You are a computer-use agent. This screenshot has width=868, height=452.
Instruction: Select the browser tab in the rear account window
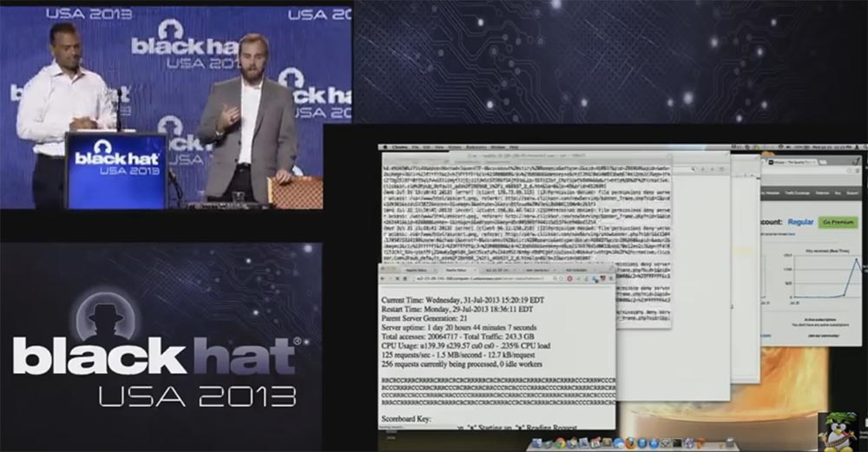point(792,162)
